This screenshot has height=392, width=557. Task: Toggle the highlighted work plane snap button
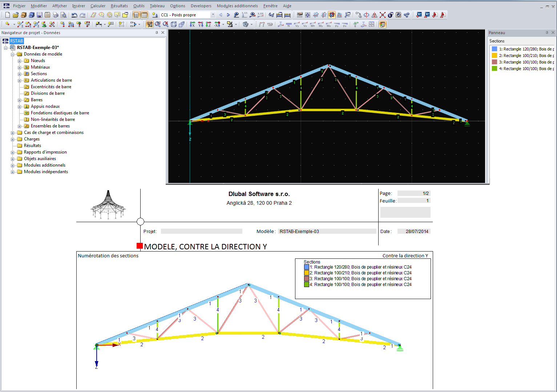332,15
